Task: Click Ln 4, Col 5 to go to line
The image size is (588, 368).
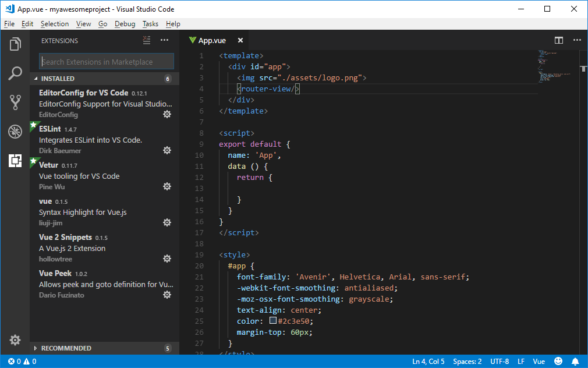Action: (x=428, y=361)
